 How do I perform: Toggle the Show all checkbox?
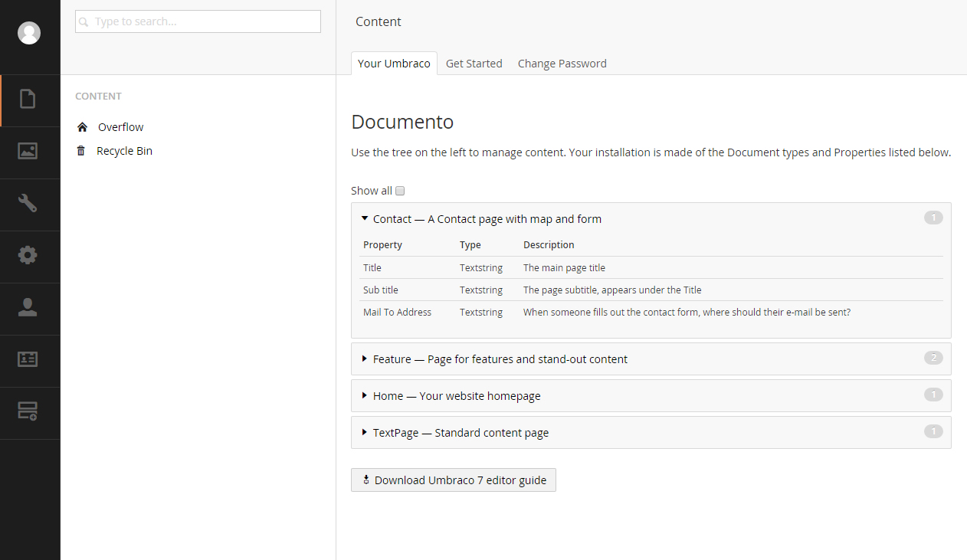(x=400, y=191)
